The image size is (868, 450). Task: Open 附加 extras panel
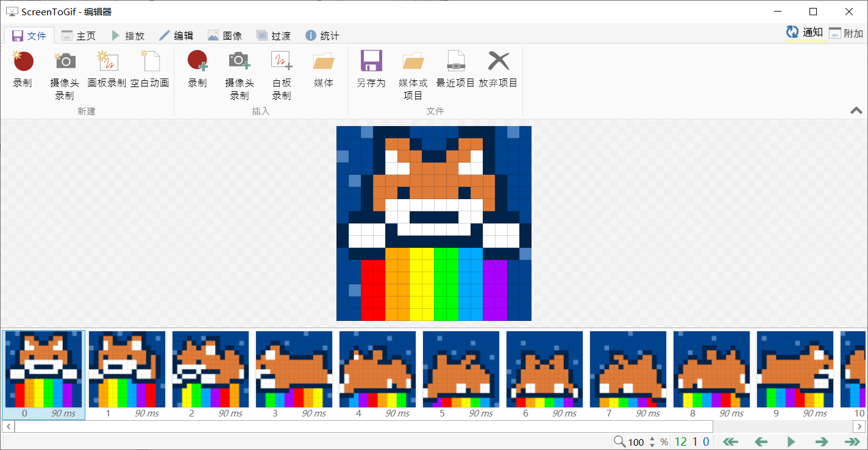coord(846,33)
